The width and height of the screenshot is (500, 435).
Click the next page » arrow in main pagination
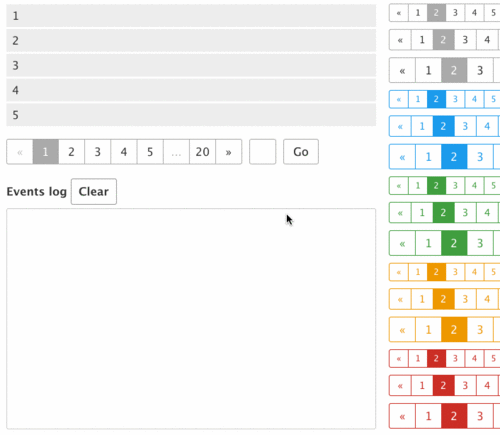[x=229, y=152]
